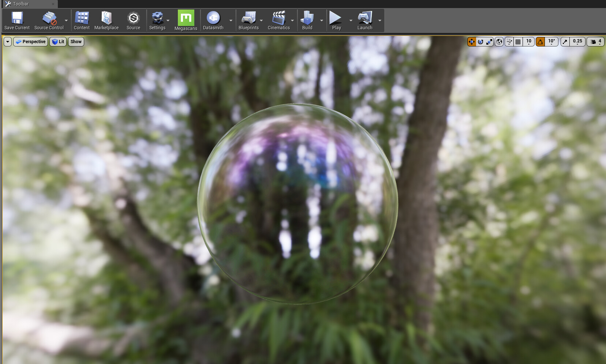This screenshot has width=606, height=364.
Task: Expand the viewport options menu
Action: [7, 41]
